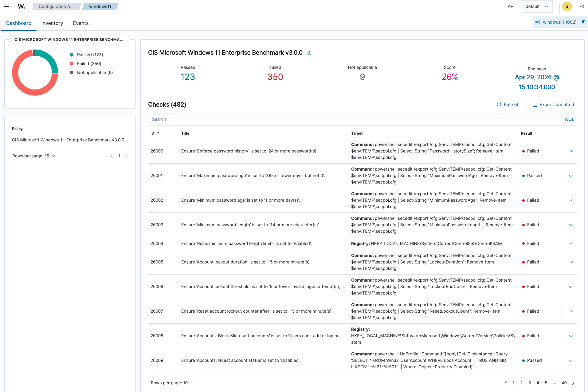Go to checks page 3

click(530, 383)
